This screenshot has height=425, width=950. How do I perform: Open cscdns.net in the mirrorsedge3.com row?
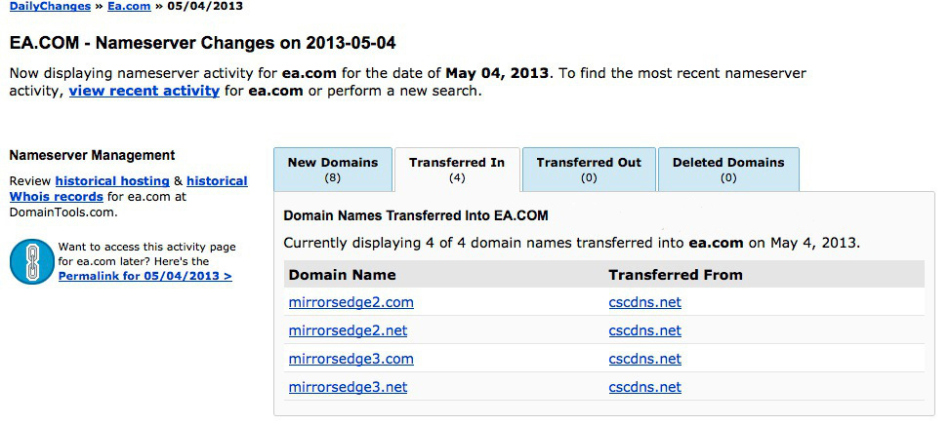[645, 359]
